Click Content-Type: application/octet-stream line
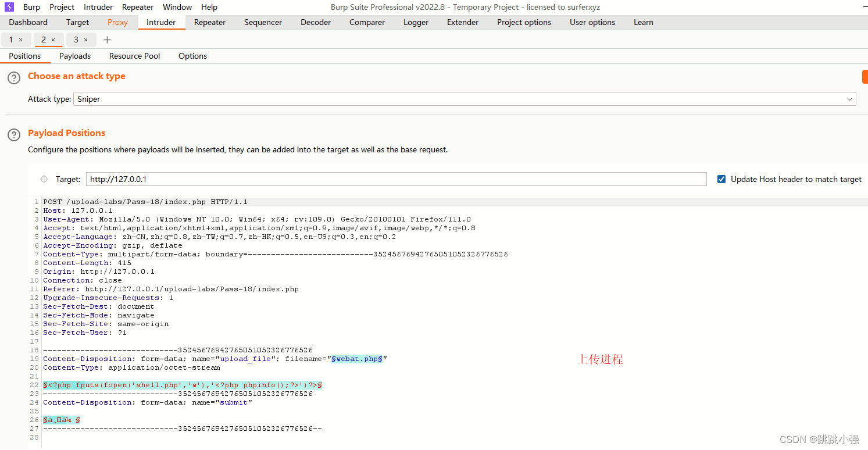868x450 pixels. coord(131,367)
